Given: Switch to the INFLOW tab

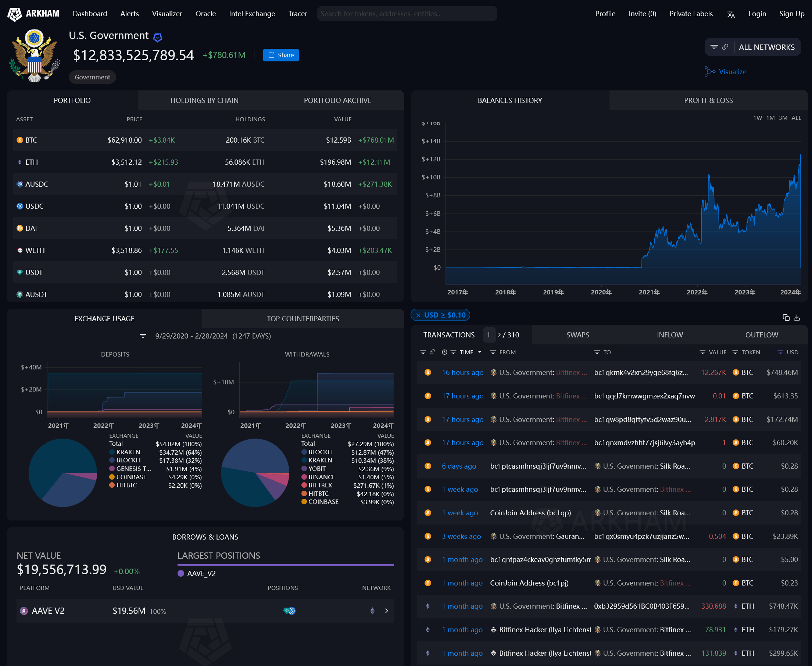Looking at the screenshot, I should coord(670,334).
